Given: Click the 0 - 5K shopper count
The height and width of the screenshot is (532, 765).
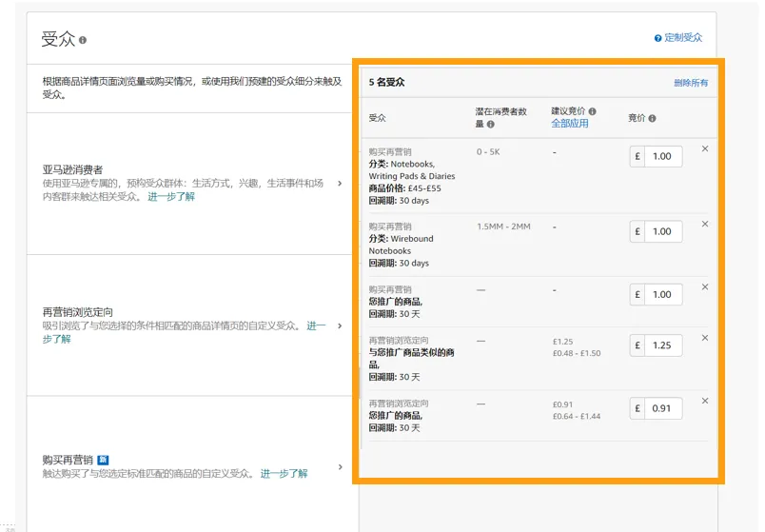Looking at the screenshot, I should (x=488, y=151).
